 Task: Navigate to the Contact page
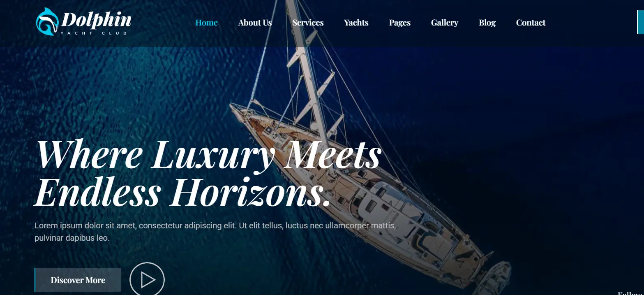[x=531, y=23]
